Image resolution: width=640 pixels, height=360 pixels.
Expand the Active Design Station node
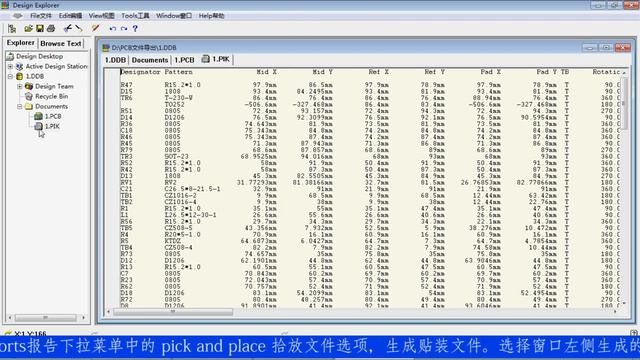click(x=10, y=66)
